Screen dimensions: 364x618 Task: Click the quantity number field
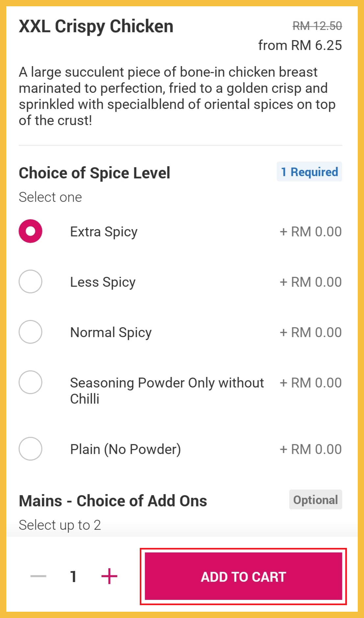[73, 577]
